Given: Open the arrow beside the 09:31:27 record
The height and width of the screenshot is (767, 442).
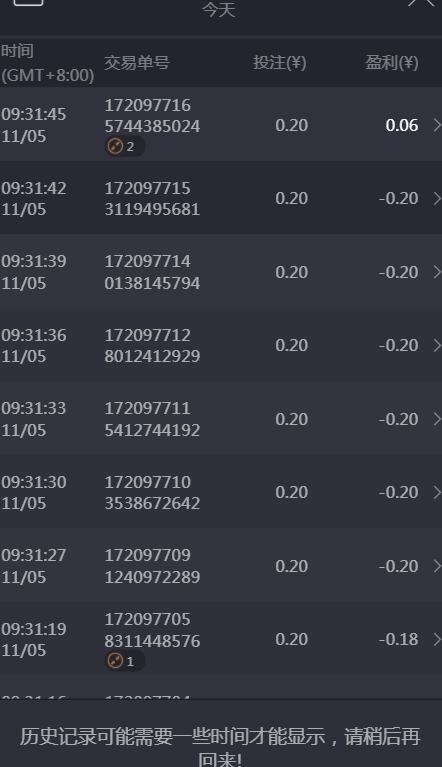Looking at the screenshot, I should click(x=437, y=566).
